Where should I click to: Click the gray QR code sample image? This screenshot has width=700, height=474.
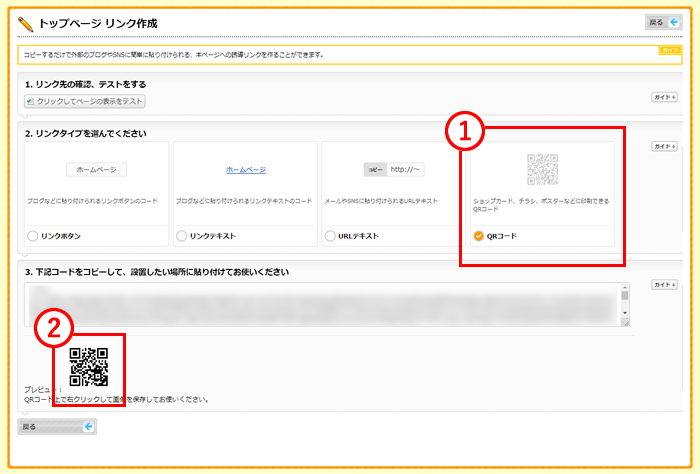click(x=542, y=170)
